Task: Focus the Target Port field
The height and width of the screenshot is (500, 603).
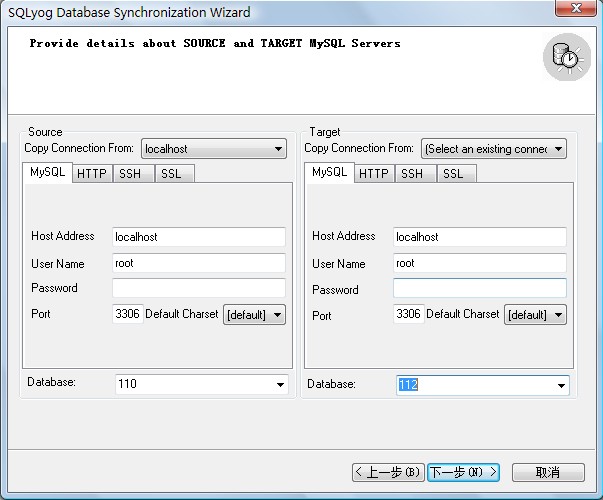Action: (x=408, y=314)
